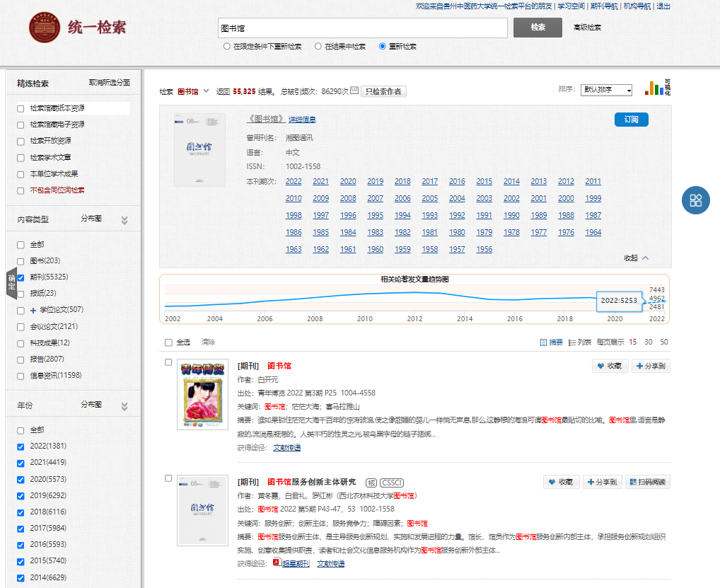
Task: Check the 图书(203) content type checkbox
Action: click(21, 261)
